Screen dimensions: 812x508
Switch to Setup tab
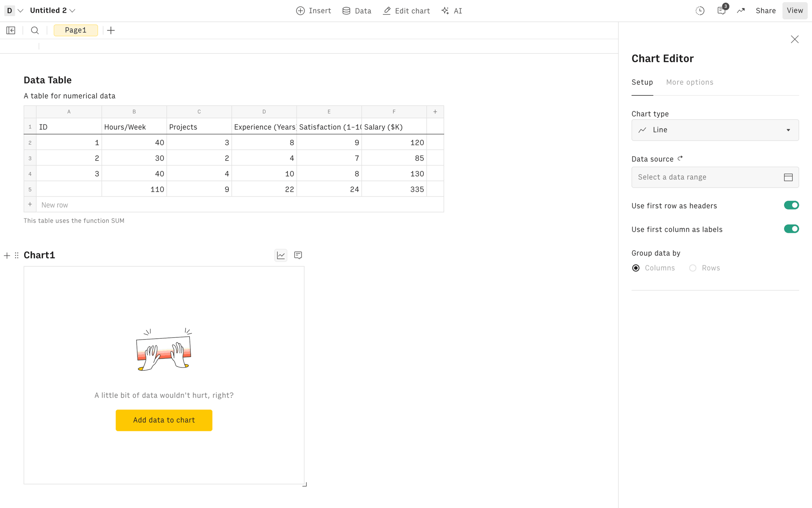(642, 82)
